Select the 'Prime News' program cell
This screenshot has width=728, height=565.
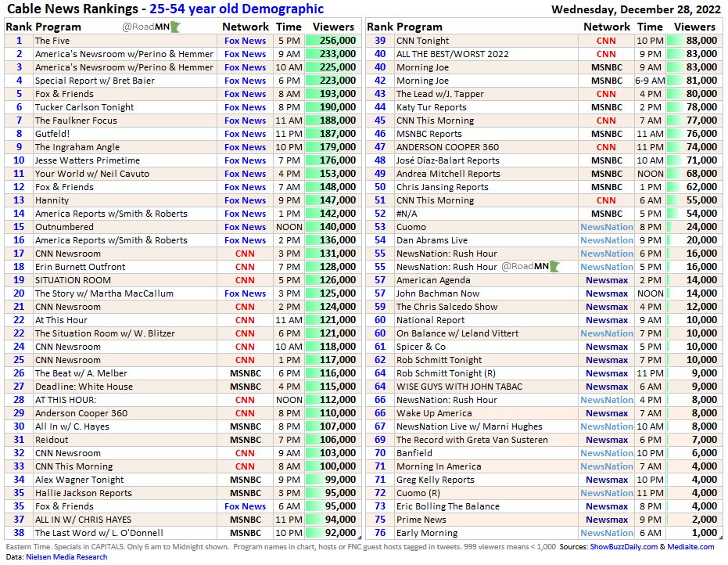pyautogui.click(x=486, y=520)
